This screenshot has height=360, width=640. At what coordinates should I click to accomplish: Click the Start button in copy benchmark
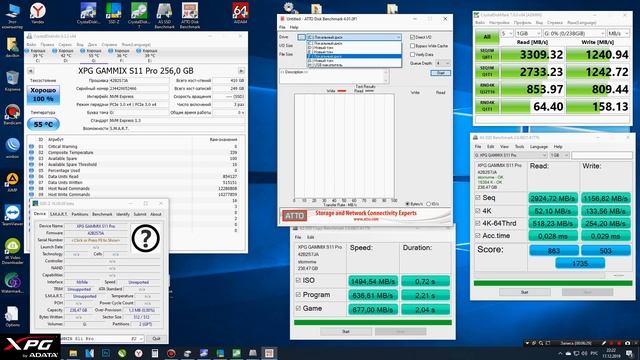tap(346, 331)
